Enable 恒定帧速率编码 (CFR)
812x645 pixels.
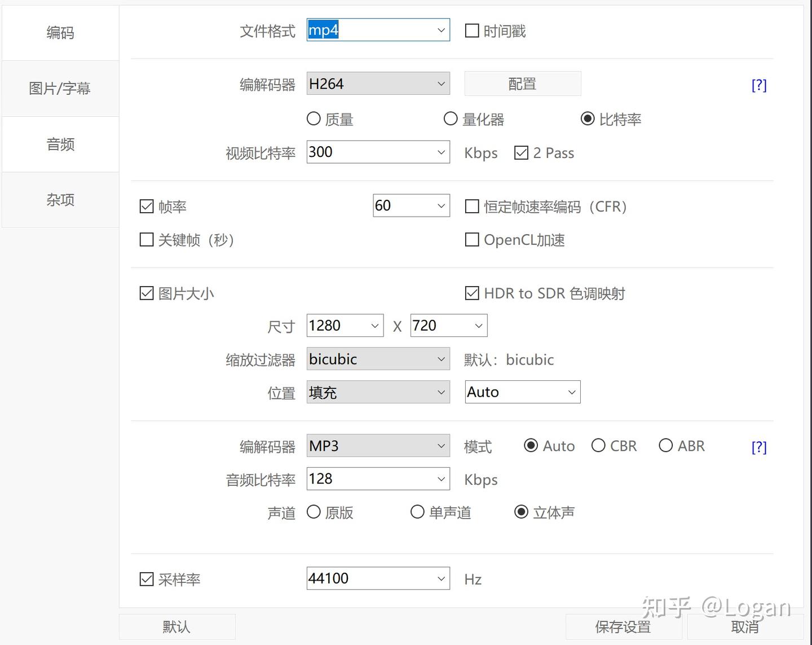click(472, 207)
